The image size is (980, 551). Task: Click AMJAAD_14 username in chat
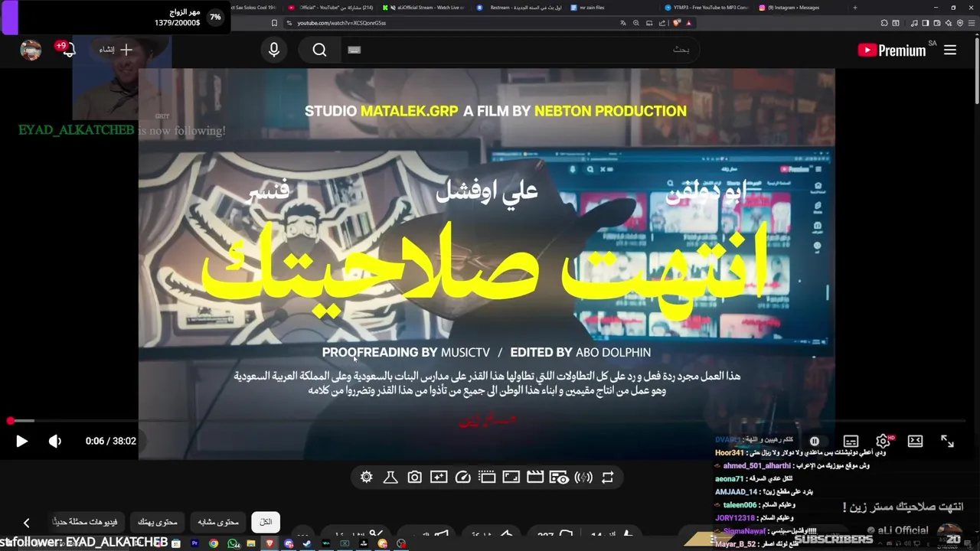(736, 492)
